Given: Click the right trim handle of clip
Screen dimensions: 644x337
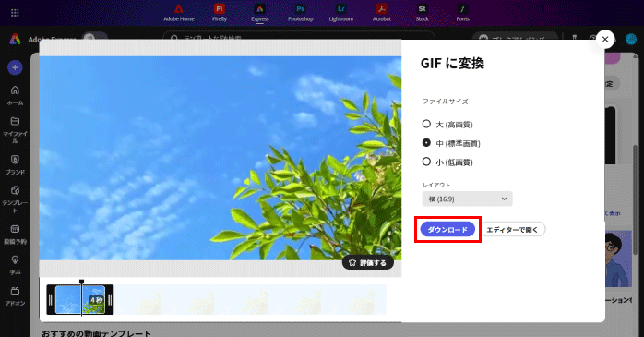Looking at the screenshot, I should (x=110, y=299).
